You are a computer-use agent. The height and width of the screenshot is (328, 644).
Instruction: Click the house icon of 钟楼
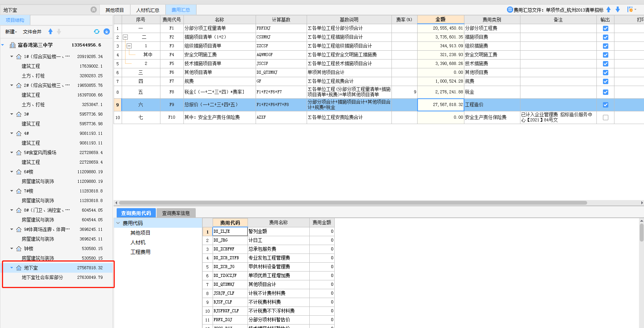(19, 248)
